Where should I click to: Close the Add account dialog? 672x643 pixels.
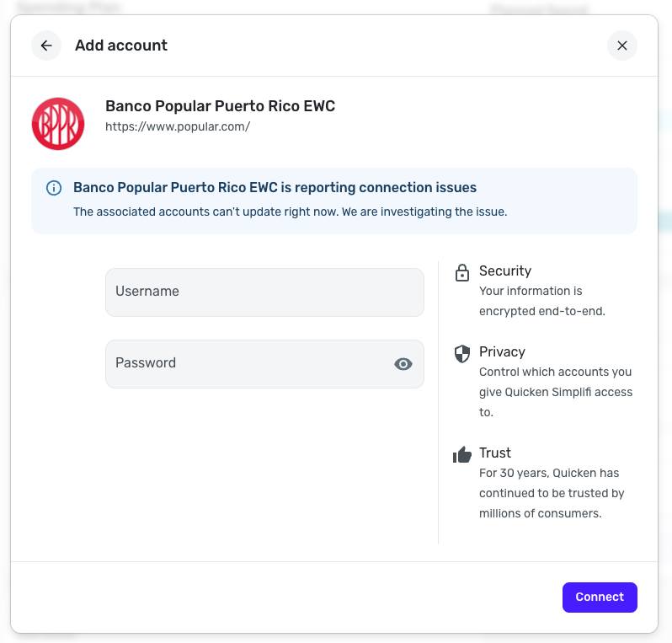pyautogui.click(x=621, y=46)
